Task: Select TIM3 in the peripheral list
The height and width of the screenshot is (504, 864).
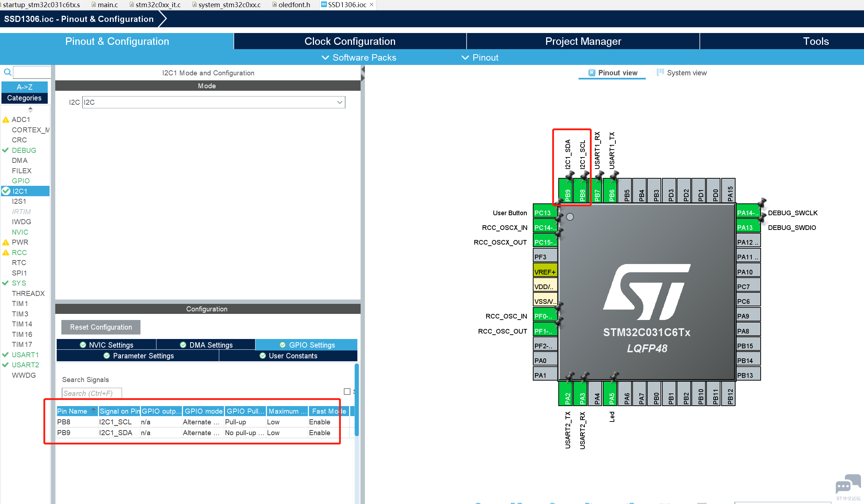Action: pos(20,314)
